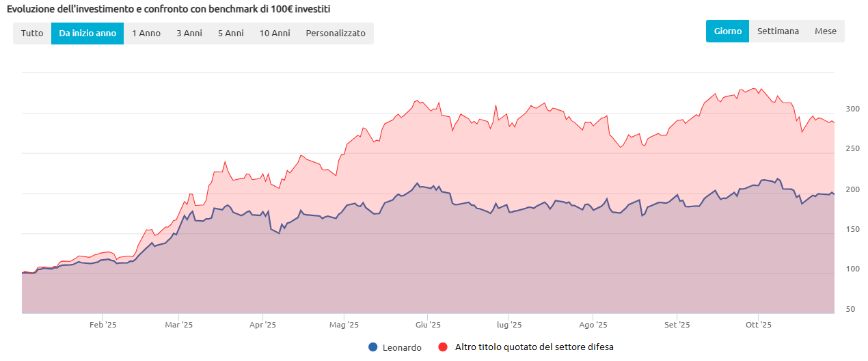This screenshot has height=361, width=868.
Task: Click the red defense stock legend dot
Action: [x=442, y=347]
